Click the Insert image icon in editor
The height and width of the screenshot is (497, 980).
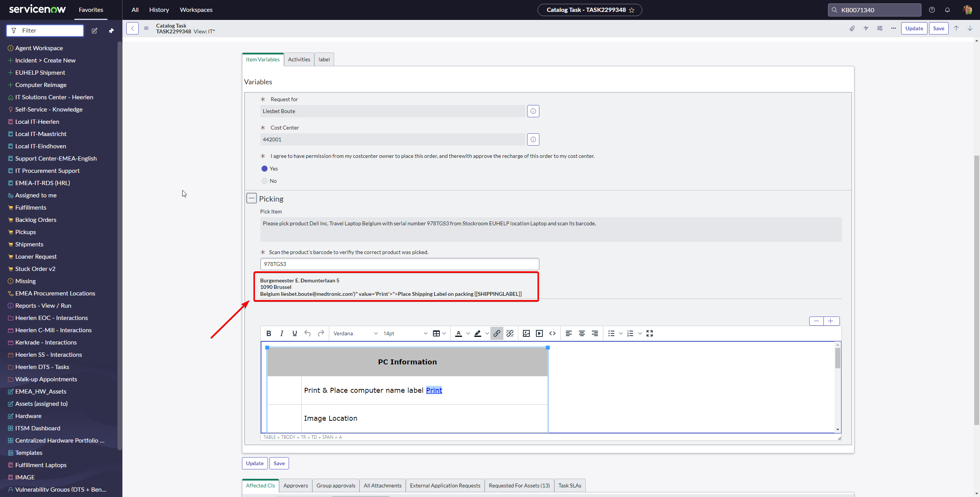click(526, 333)
